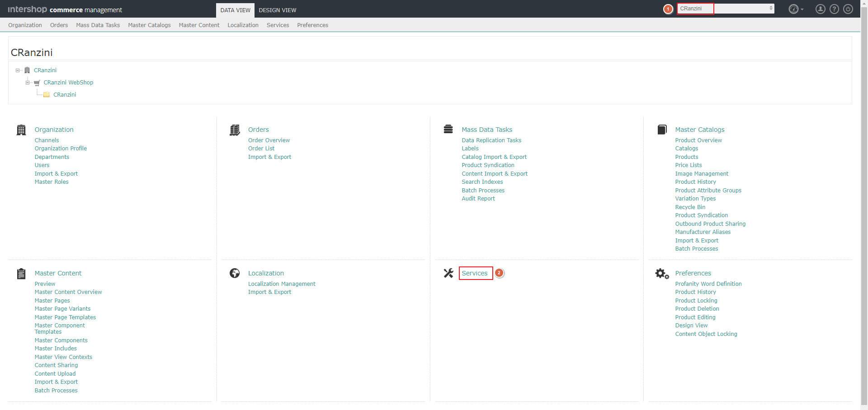
Task: Open the Organization menu in navigation bar
Action: point(25,25)
